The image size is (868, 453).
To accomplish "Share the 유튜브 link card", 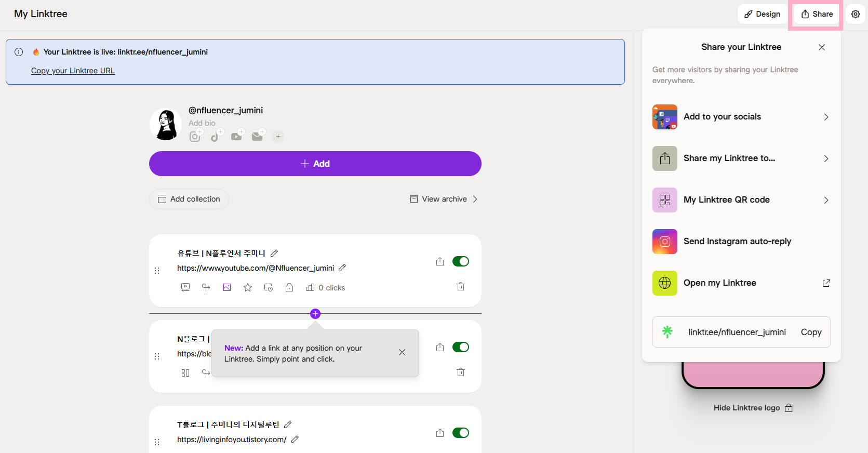I will click(x=440, y=261).
